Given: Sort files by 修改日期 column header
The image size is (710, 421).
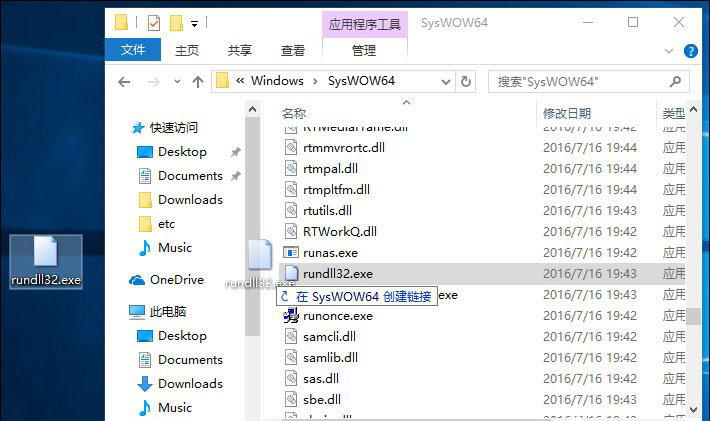Looking at the screenshot, I should [x=567, y=114].
